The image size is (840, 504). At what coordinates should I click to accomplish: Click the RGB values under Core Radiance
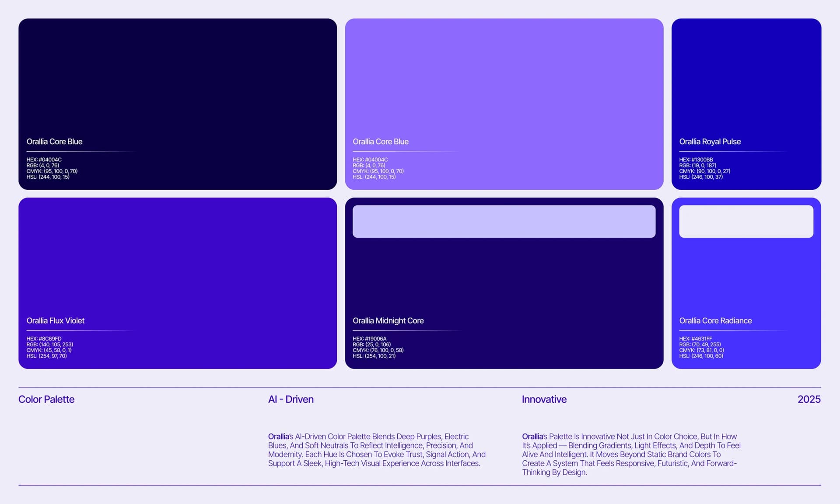pos(700,344)
